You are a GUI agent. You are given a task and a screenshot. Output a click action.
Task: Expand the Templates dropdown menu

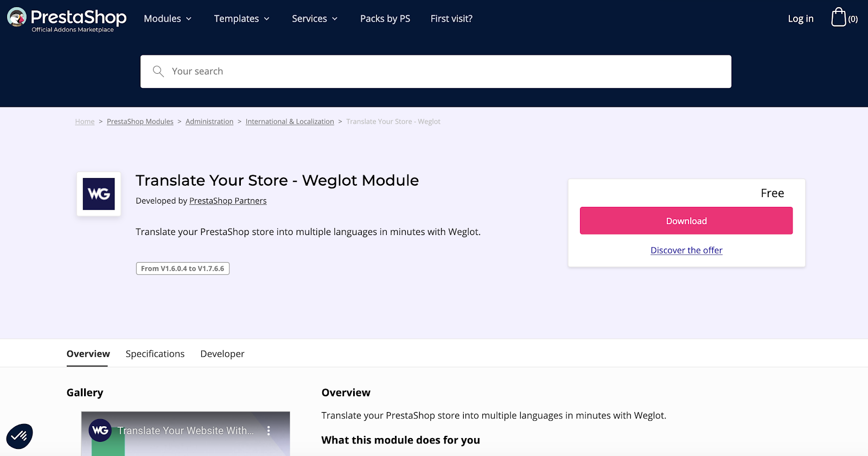coord(241,18)
